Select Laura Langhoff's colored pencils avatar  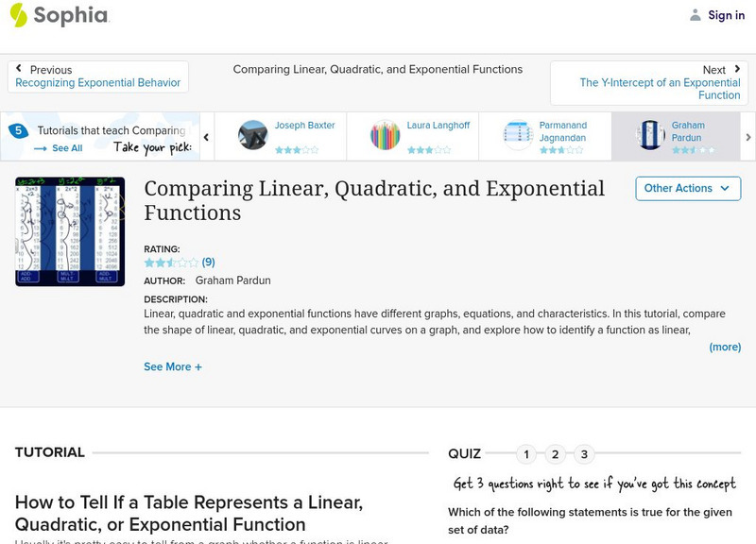coord(385,135)
